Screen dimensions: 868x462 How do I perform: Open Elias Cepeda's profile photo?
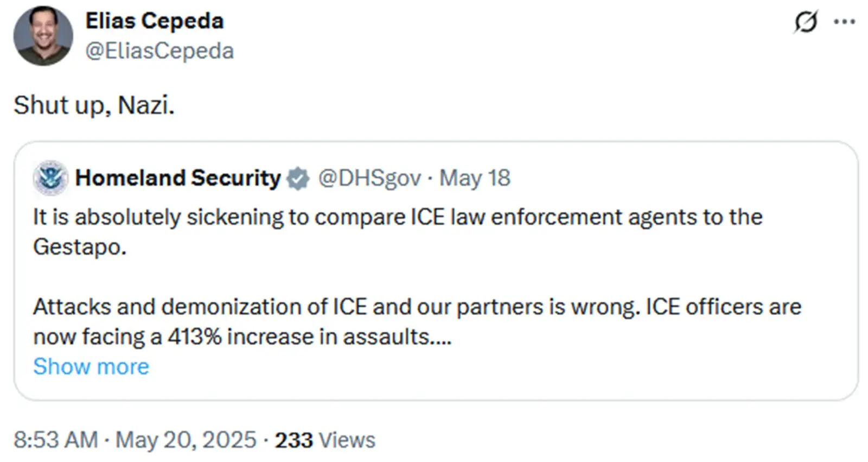[43, 36]
